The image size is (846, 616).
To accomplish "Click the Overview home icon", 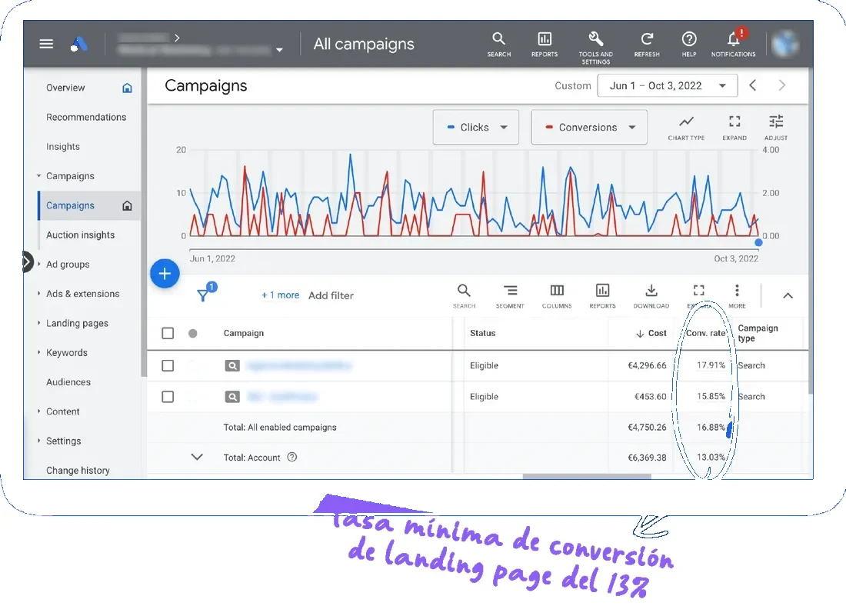I will (127, 88).
